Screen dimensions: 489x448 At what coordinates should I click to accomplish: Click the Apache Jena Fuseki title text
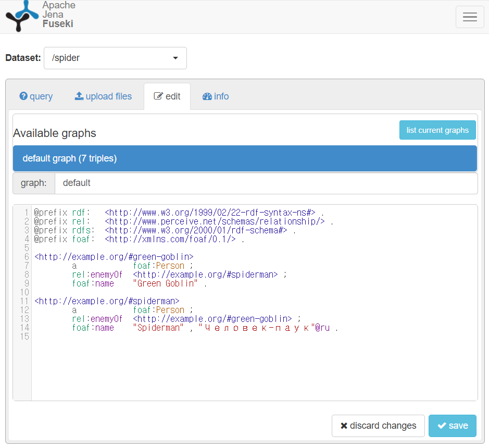click(x=59, y=15)
